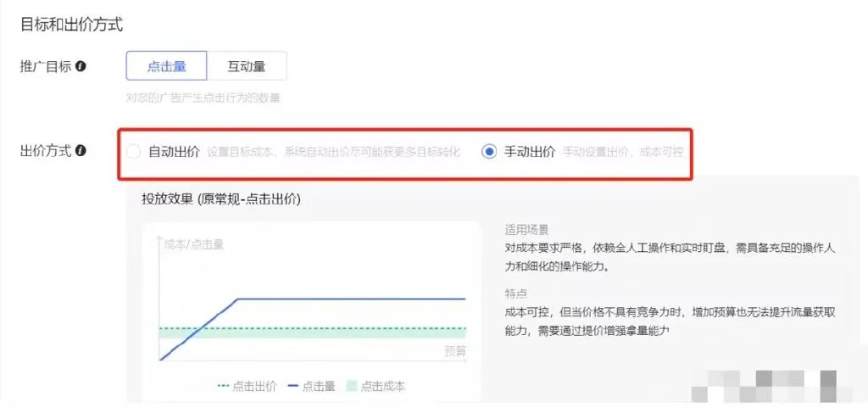Switch to the 互动量 promotion goal tab
868x408 pixels.
pyautogui.click(x=246, y=66)
